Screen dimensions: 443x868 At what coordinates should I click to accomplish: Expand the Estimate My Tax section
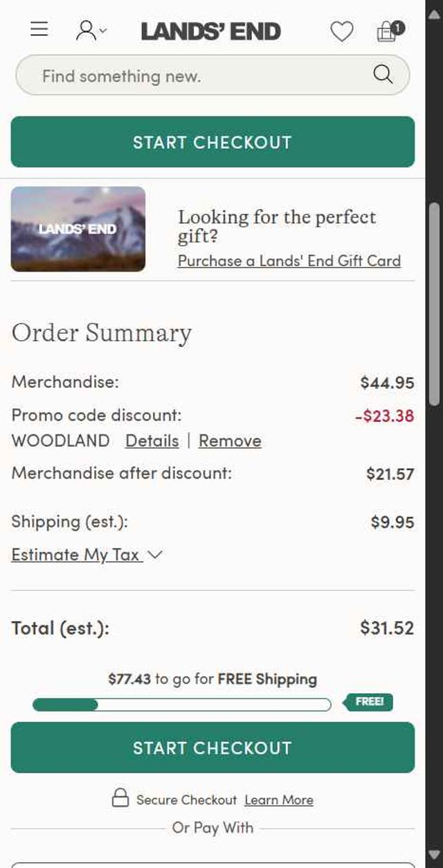[x=77, y=555]
